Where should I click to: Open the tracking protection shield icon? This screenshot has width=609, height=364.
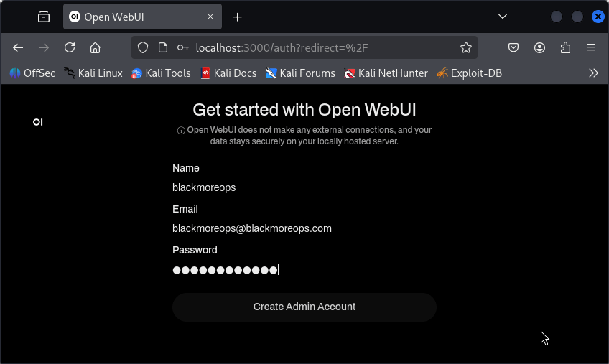point(143,48)
